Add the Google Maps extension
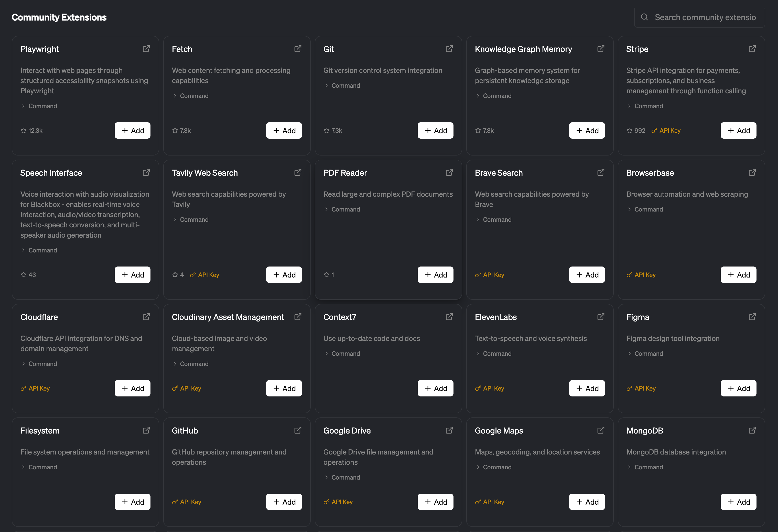This screenshot has width=778, height=532. click(587, 502)
